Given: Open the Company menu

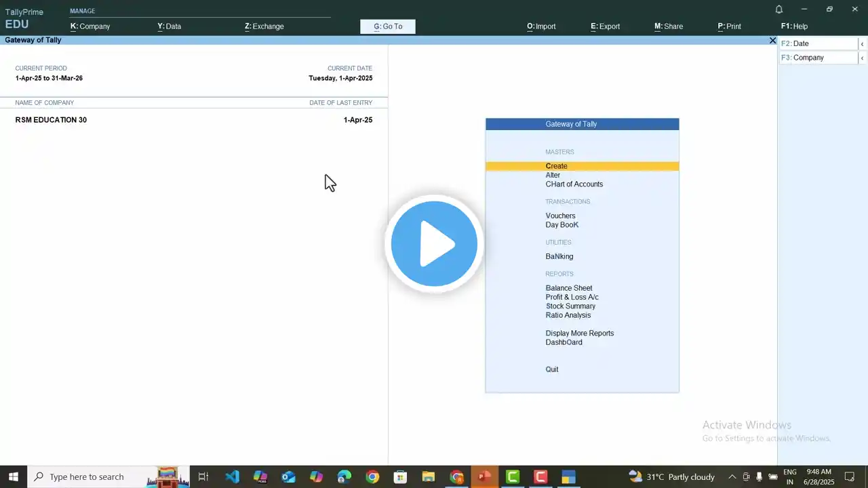Looking at the screenshot, I should (90, 26).
